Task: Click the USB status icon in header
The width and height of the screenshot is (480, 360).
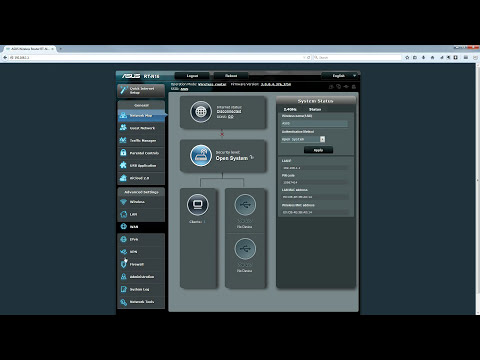Action: (346, 87)
